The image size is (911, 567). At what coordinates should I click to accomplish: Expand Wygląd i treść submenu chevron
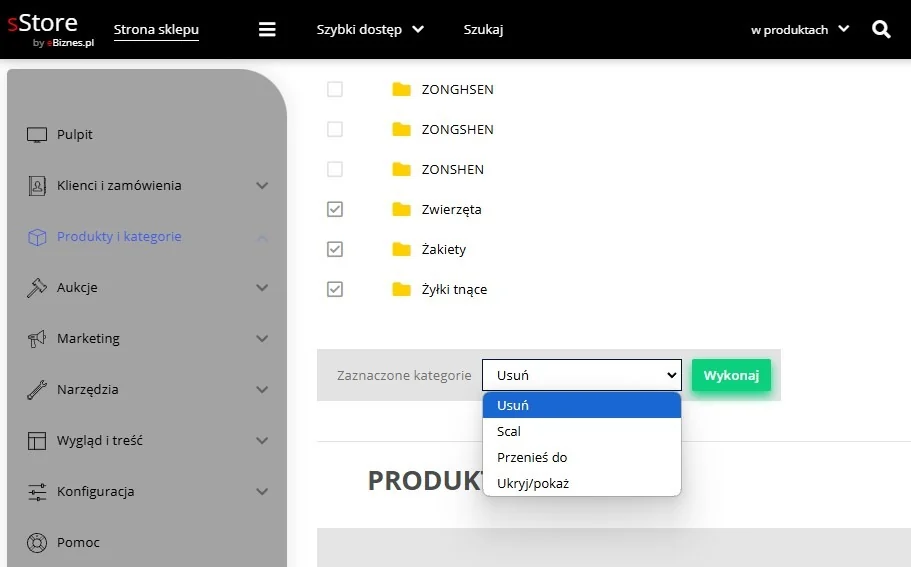pyautogui.click(x=262, y=441)
